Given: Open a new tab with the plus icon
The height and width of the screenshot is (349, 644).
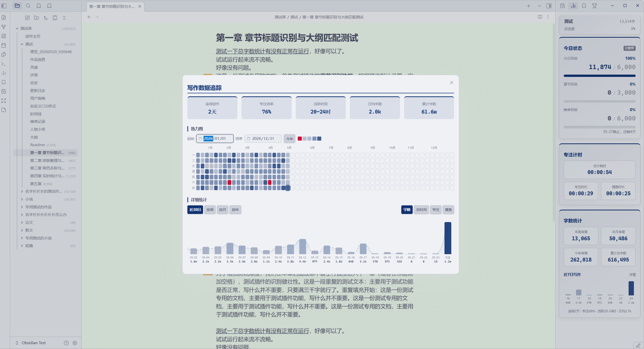Looking at the screenshot, I should click(529, 6).
